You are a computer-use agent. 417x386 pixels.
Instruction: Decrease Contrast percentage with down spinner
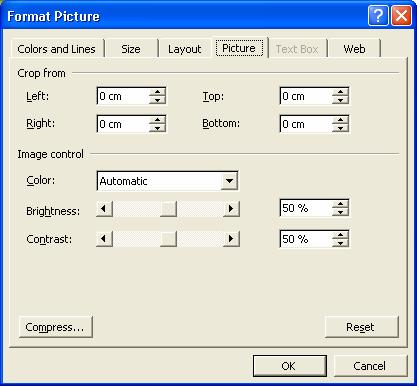pos(340,243)
